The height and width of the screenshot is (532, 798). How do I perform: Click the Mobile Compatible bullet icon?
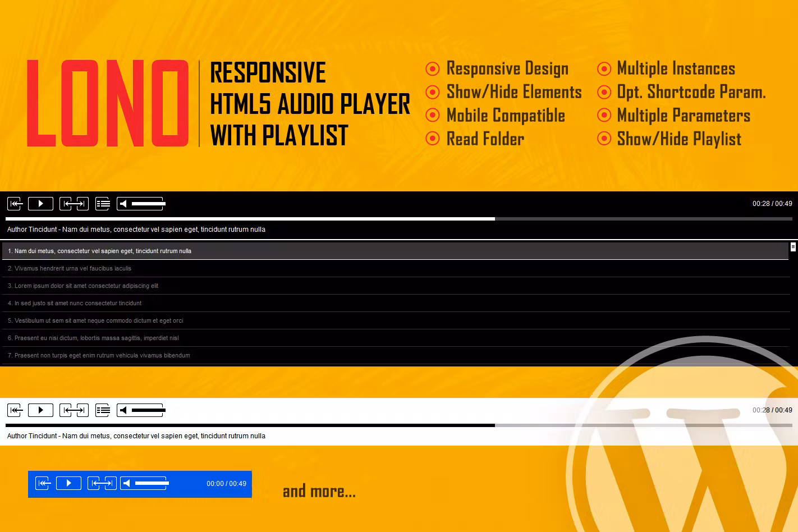click(x=433, y=115)
